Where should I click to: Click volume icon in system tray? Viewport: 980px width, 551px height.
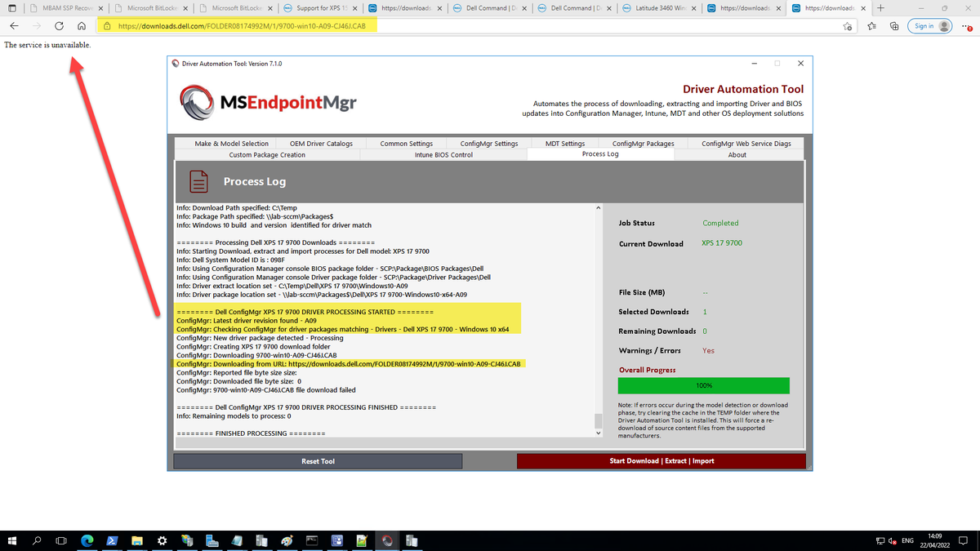(893, 541)
